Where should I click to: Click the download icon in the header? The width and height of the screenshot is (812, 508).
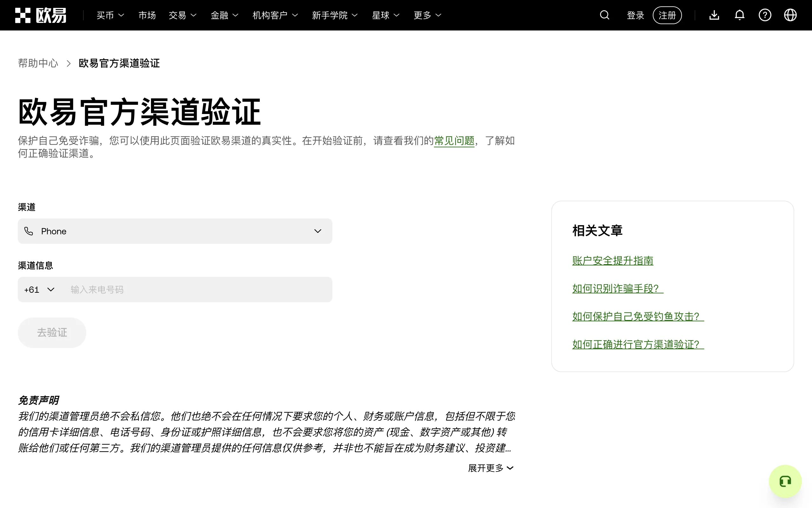point(714,15)
